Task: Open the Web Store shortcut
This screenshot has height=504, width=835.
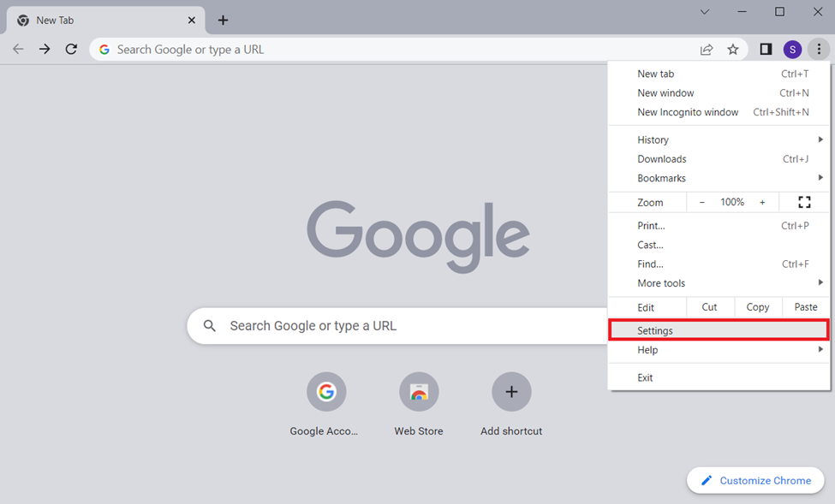Action: point(419,393)
